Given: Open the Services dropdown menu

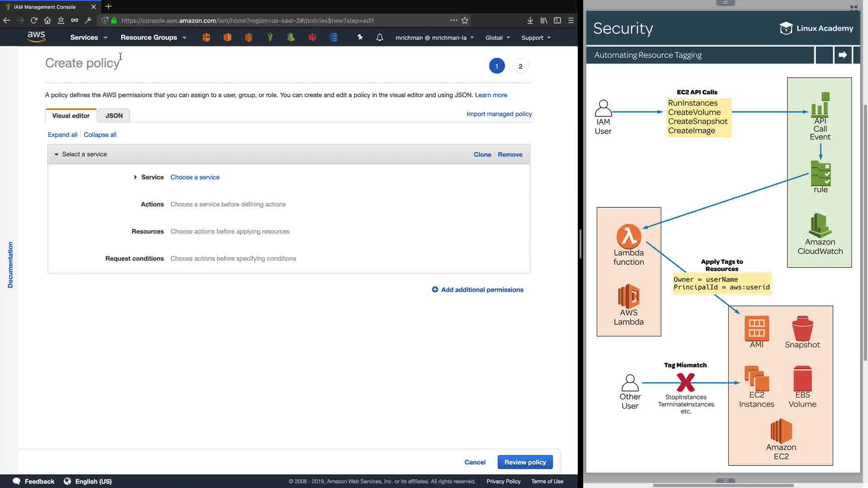Looking at the screenshot, I should pyautogui.click(x=89, y=38).
